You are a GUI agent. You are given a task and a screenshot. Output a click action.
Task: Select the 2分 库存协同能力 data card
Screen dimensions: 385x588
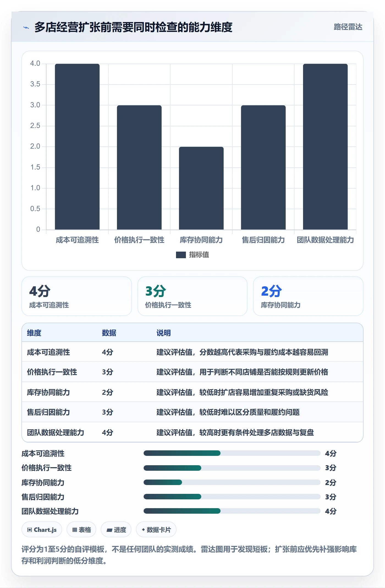pyautogui.click(x=308, y=296)
